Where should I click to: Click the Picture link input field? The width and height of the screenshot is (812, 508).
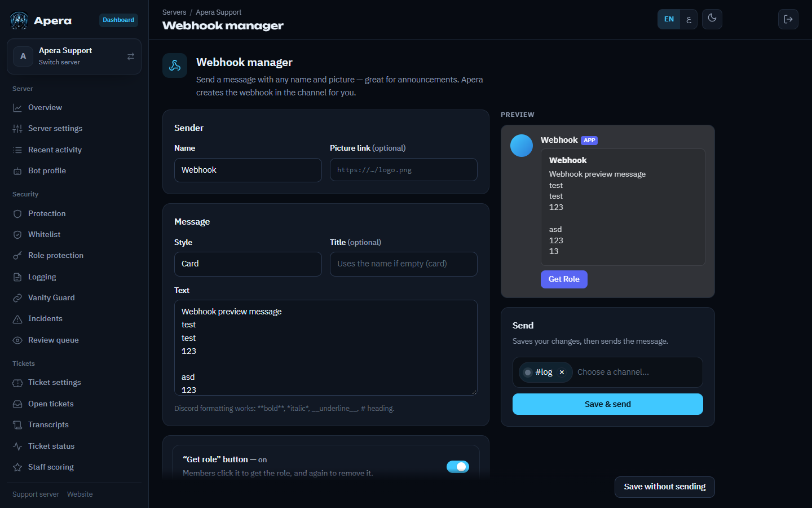click(x=404, y=170)
